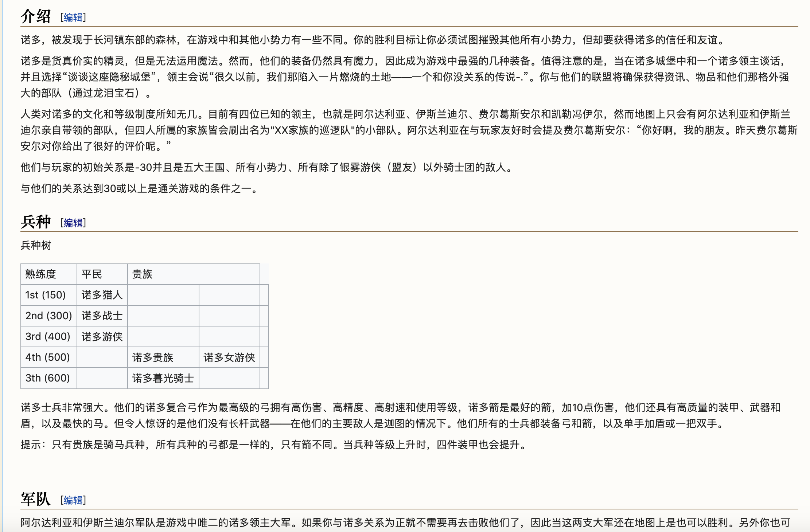Click the 编辑 link beside 介绍 heading
Image resolution: width=810 pixels, height=532 pixels.
click(73, 17)
